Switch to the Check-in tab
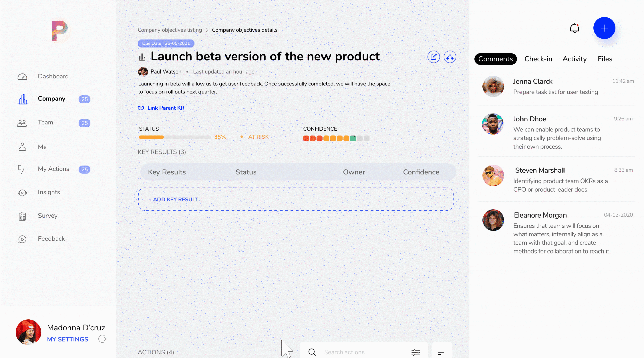The image size is (644, 358). click(538, 59)
